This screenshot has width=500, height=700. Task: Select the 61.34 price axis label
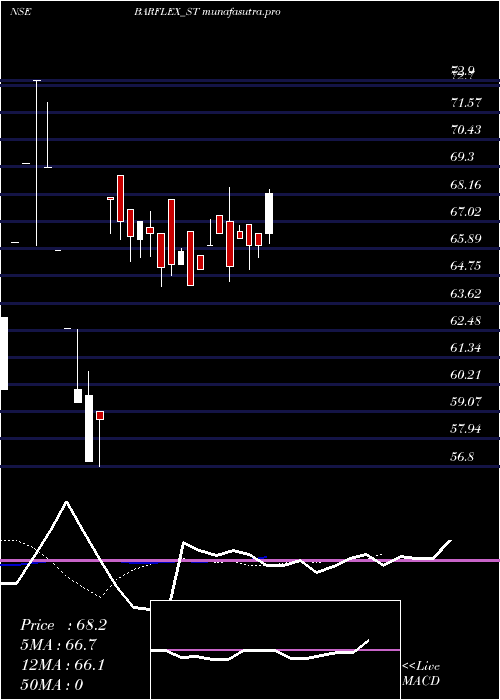pyautogui.click(x=466, y=348)
